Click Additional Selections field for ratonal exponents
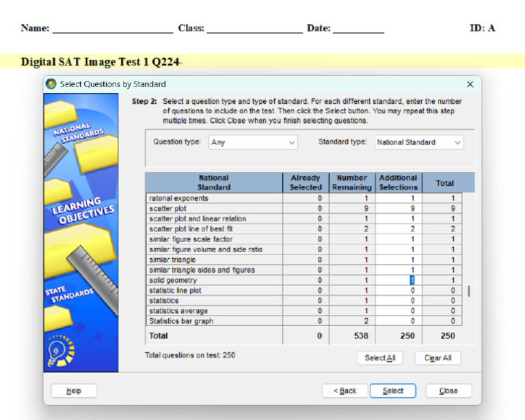Screen dimensions: 525x420 click(399, 198)
